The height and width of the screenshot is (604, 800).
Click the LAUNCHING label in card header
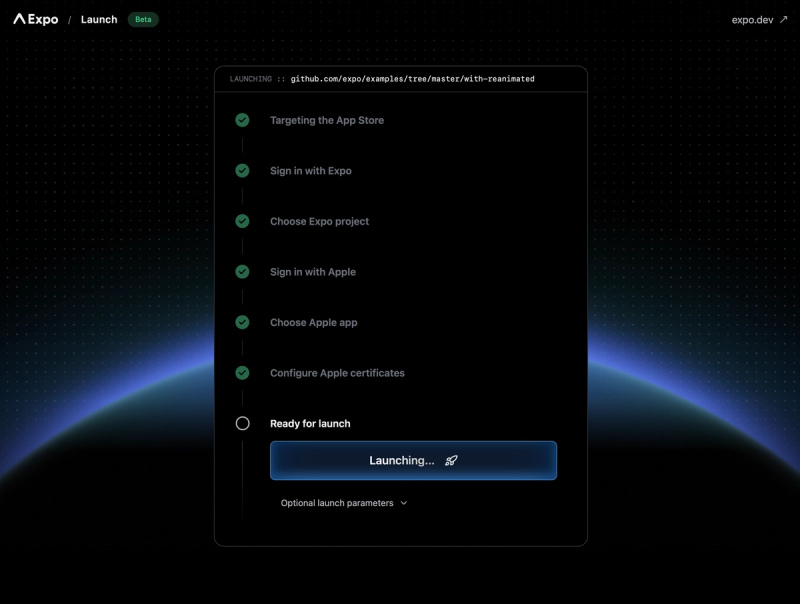pos(251,79)
